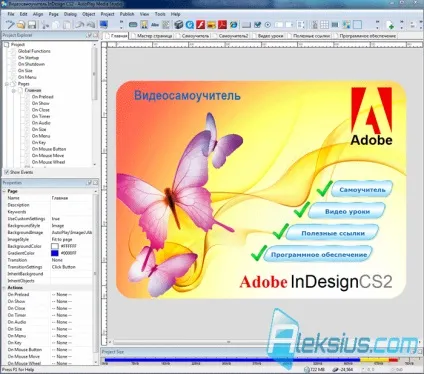The width and height of the screenshot is (424, 374).
Task: Open ImageStyle value Fit to page
Action: (72, 239)
